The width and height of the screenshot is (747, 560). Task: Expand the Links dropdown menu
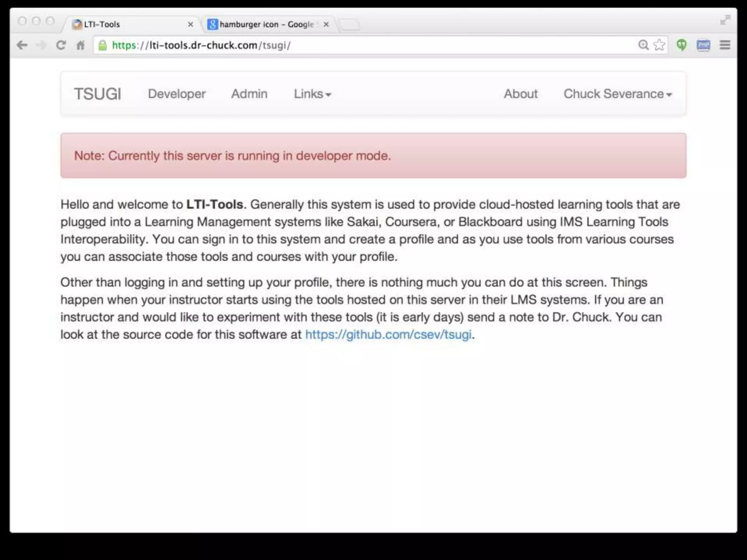[313, 94]
